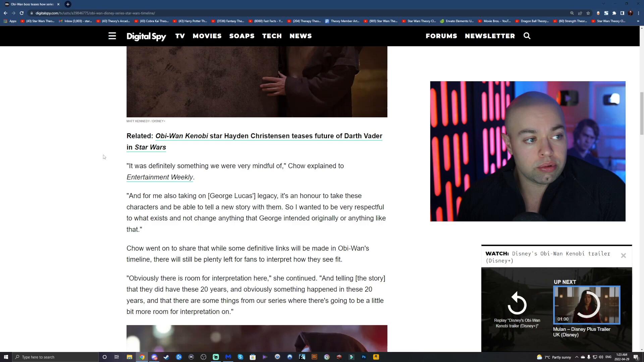Click the site search magnifier icon

tap(527, 36)
